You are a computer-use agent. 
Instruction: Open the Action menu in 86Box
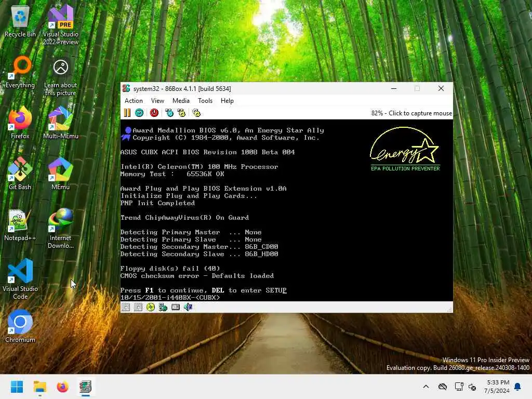pos(134,101)
